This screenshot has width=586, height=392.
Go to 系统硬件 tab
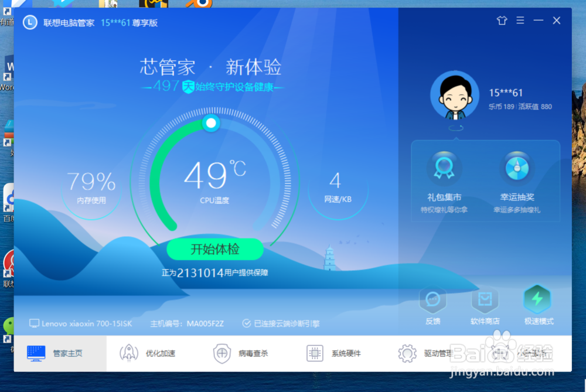coord(333,353)
